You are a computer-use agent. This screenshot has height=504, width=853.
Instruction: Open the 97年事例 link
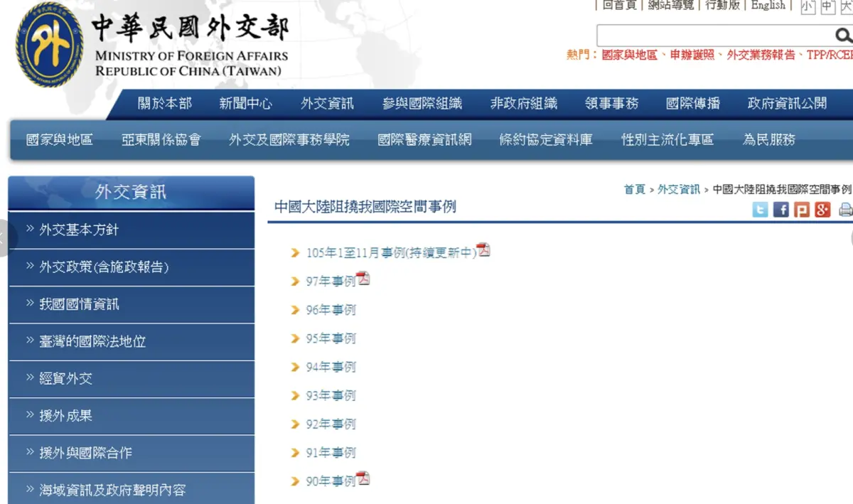pyautogui.click(x=330, y=279)
